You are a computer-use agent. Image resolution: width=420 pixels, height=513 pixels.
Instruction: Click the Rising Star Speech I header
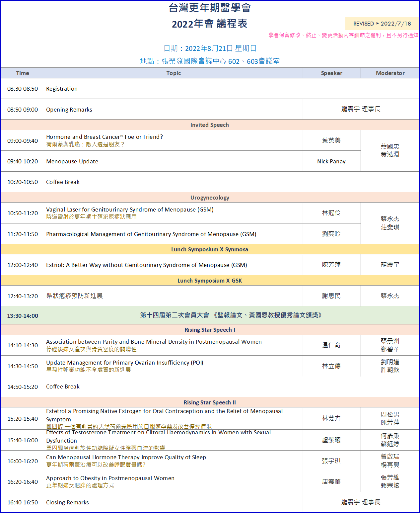click(x=210, y=330)
